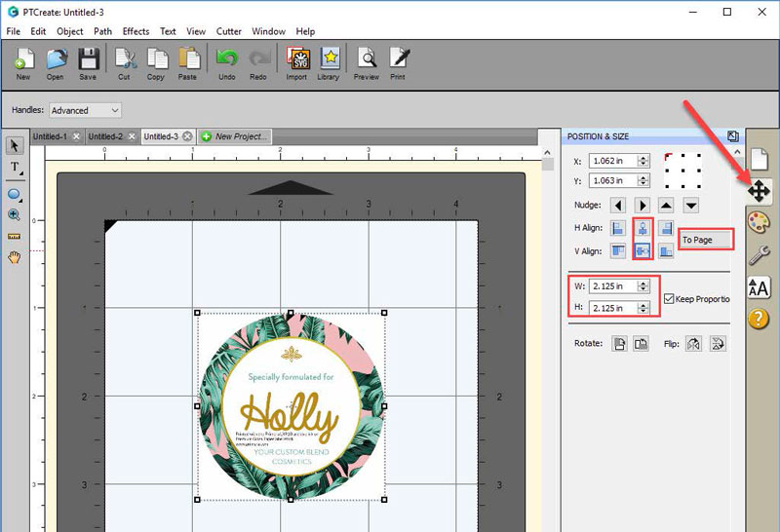Select the arrow selection tool
The width and height of the screenshot is (780, 532).
14,146
